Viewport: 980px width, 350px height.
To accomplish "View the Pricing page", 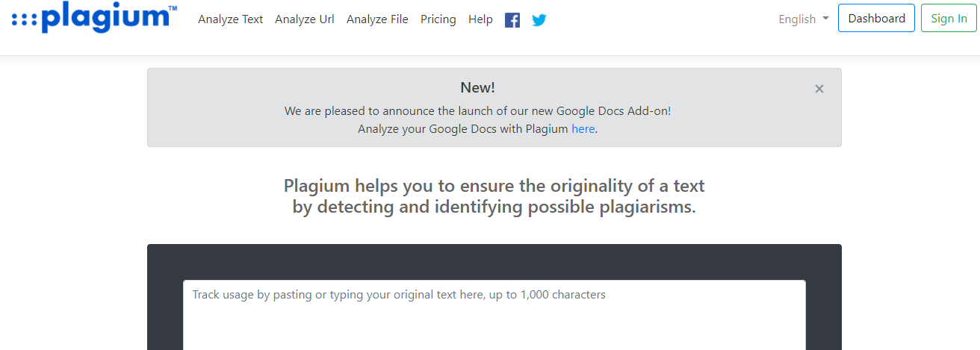I will (438, 19).
